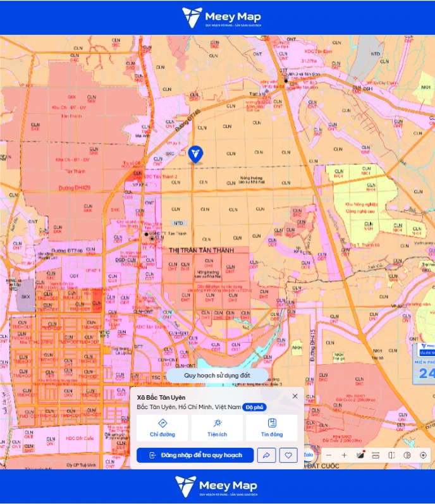Zoom in with the plus icon
Image resolution: width=435 pixels, height=504 pixels.
(x=344, y=455)
